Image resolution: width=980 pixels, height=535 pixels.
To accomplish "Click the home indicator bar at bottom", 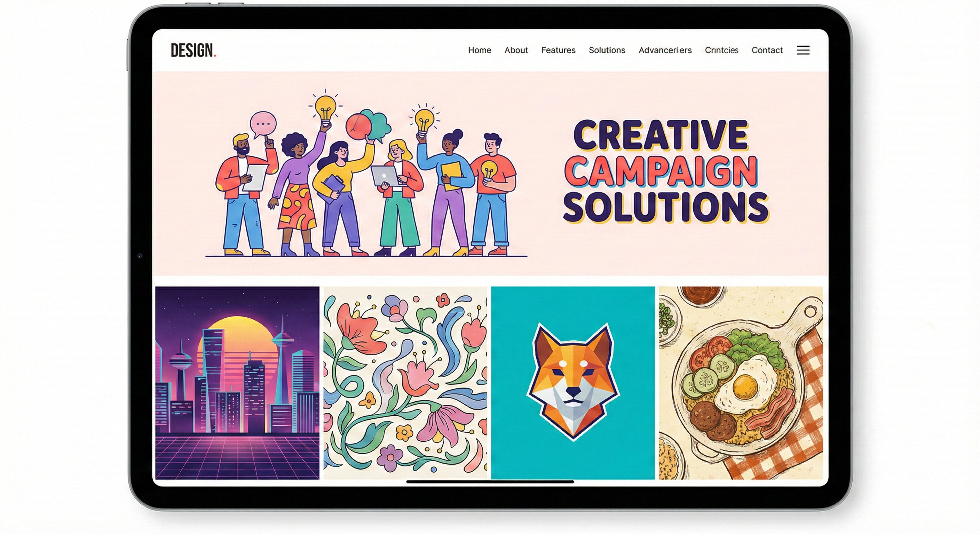I will click(x=490, y=482).
